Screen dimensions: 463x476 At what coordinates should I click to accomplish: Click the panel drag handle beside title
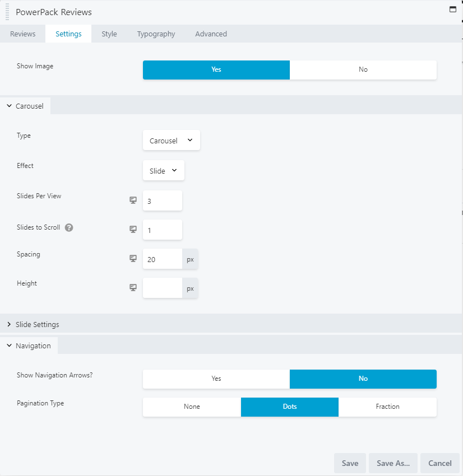tap(7, 12)
